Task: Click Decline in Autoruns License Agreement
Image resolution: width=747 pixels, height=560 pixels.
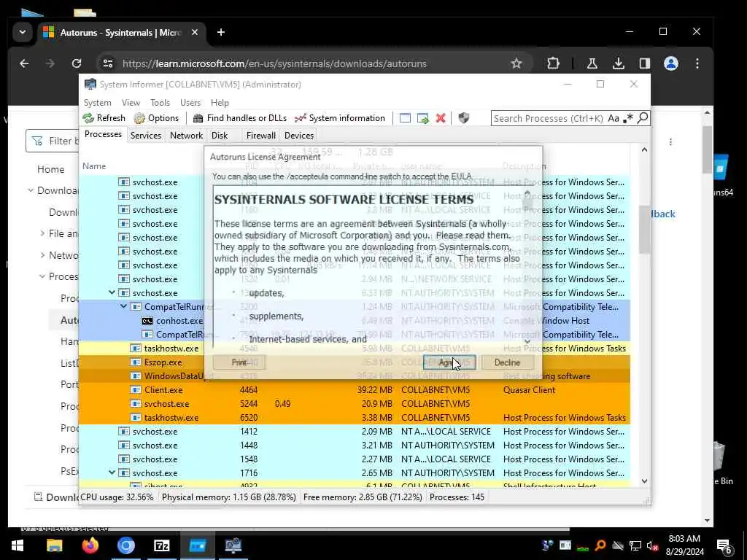Action: pos(507,363)
